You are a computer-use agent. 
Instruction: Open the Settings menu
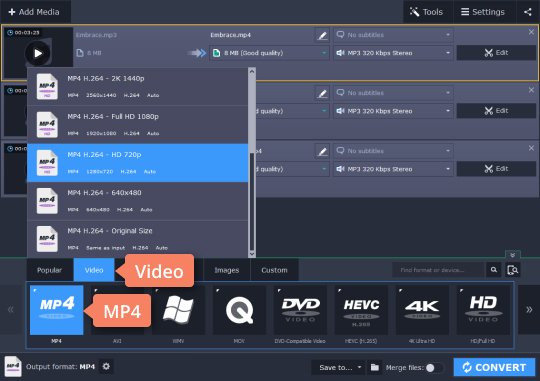(x=483, y=12)
